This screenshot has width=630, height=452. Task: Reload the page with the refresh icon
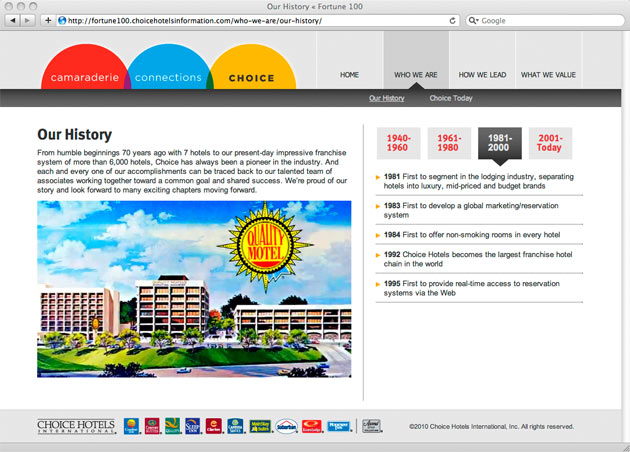tap(452, 20)
